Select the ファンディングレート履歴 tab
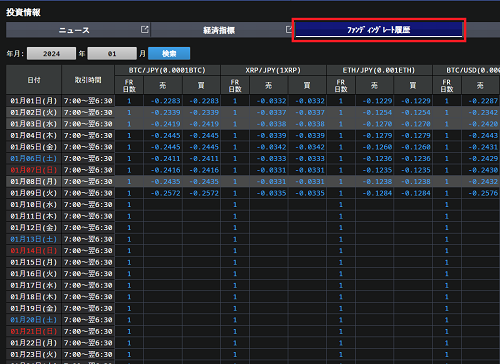This screenshot has height=364, width=500. click(379, 30)
